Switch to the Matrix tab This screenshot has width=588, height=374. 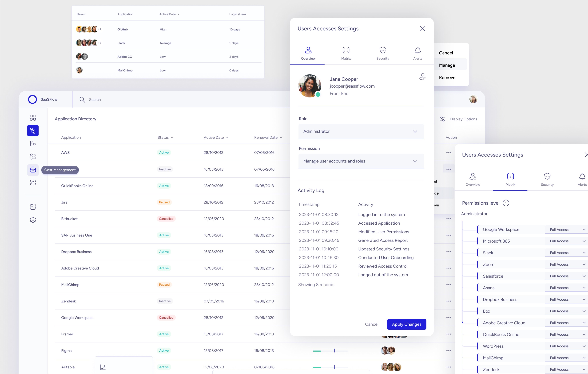tap(346, 53)
